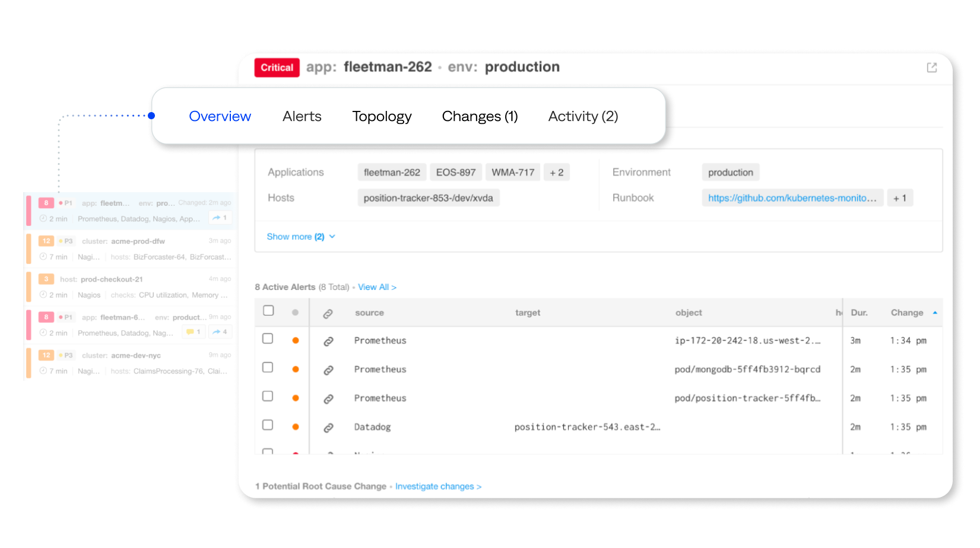Open the Topology tab
The height and width of the screenshot is (548, 980).
click(382, 116)
